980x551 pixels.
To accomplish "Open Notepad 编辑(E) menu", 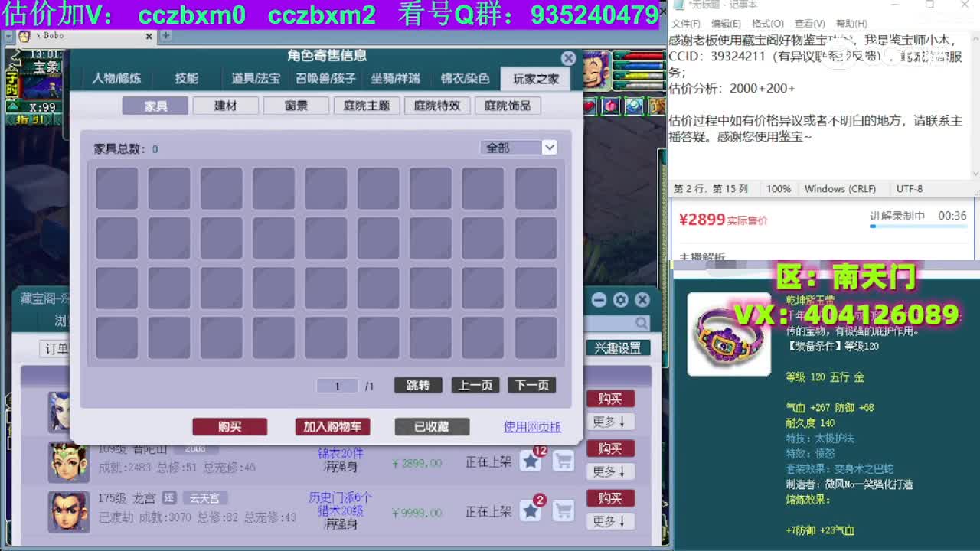I will pos(726,24).
